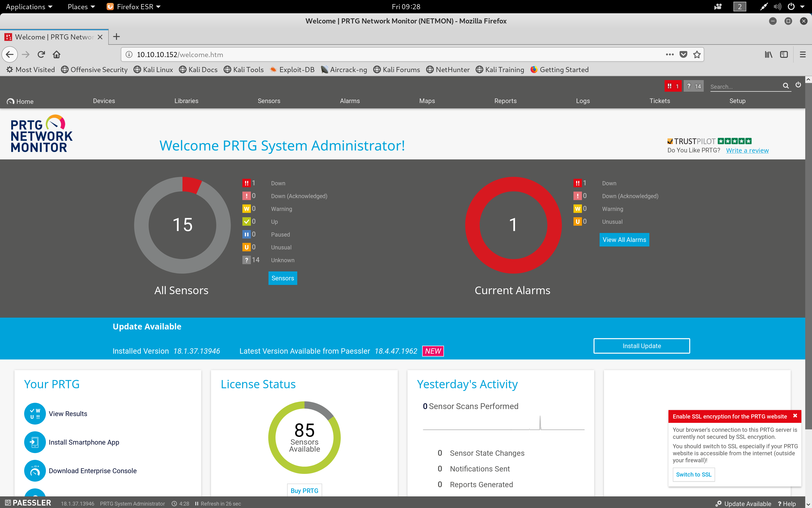Open the Places menu

tap(81, 7)
